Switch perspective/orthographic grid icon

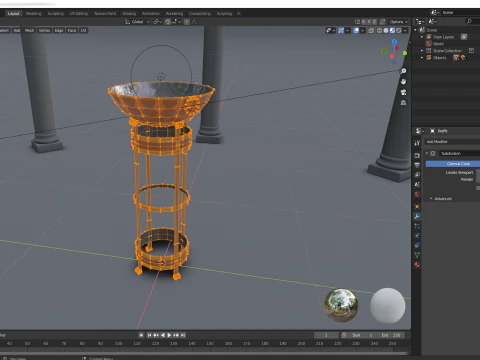pos(403,102)
